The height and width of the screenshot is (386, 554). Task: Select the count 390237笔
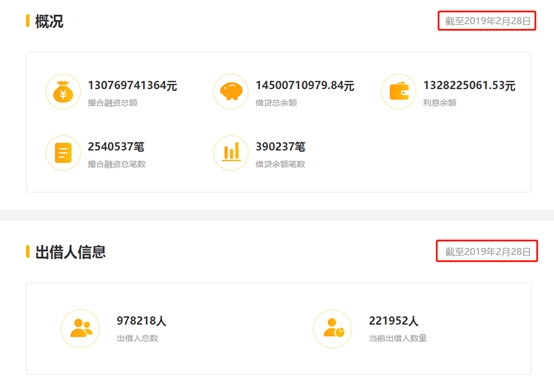click(281, 147)
